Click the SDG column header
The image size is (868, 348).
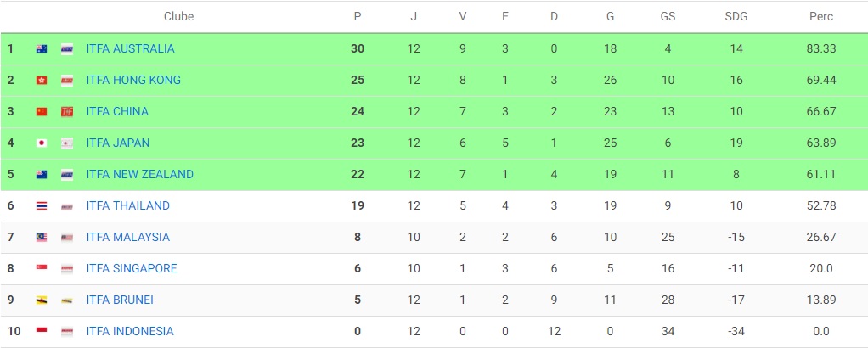tap(736, 17)
